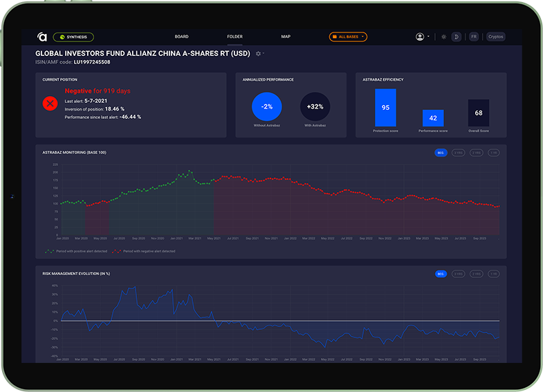Select 1 YR range in Astrabaz Monitoring chart
This screenshot has height=392, width=543.
coord(493,153)
